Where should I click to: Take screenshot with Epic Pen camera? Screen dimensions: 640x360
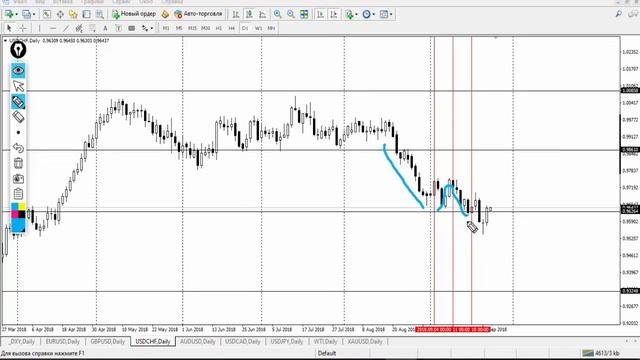coord(18,179)
